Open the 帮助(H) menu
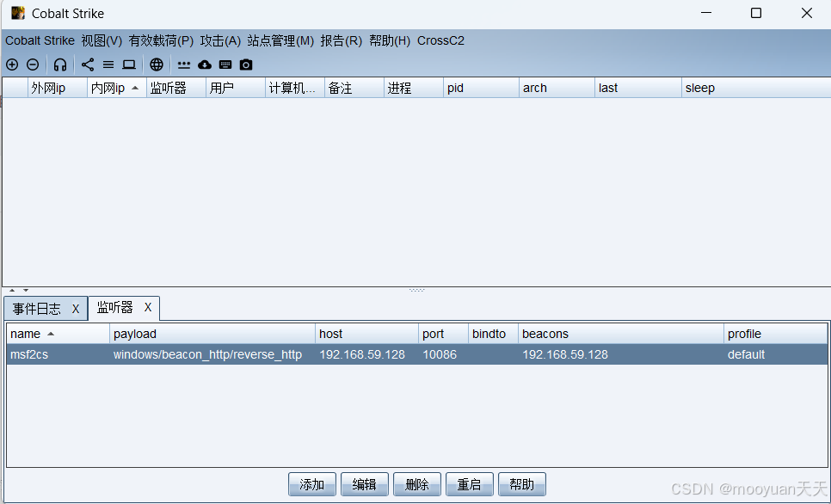 tap(390, 40)
